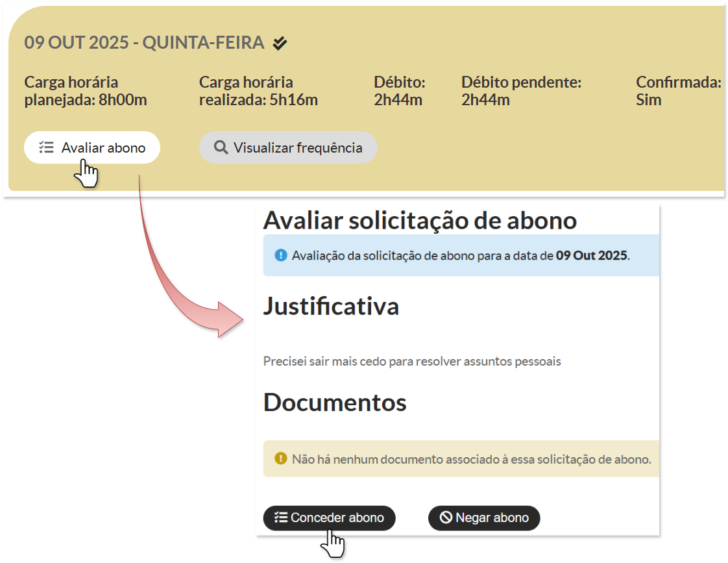Click the yellow warning icon in Documentos alert
The height and width of the screenshot is (563, 728).
point(280,459)
